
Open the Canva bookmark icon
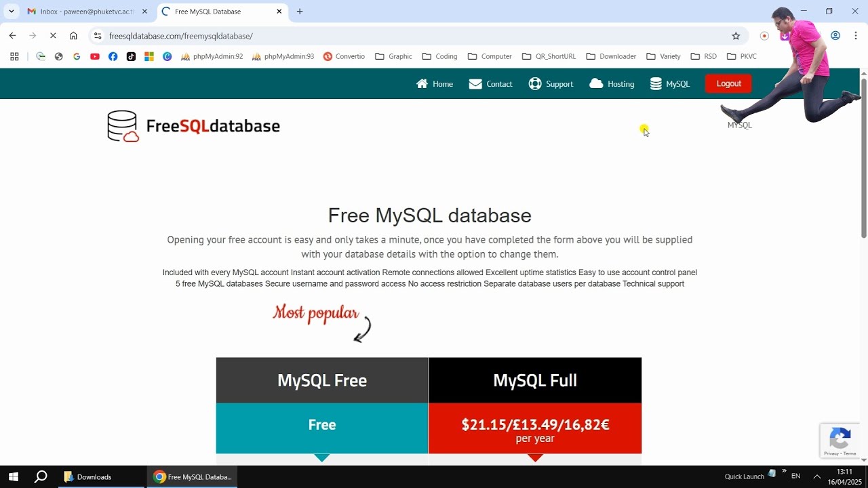(167, 56)
